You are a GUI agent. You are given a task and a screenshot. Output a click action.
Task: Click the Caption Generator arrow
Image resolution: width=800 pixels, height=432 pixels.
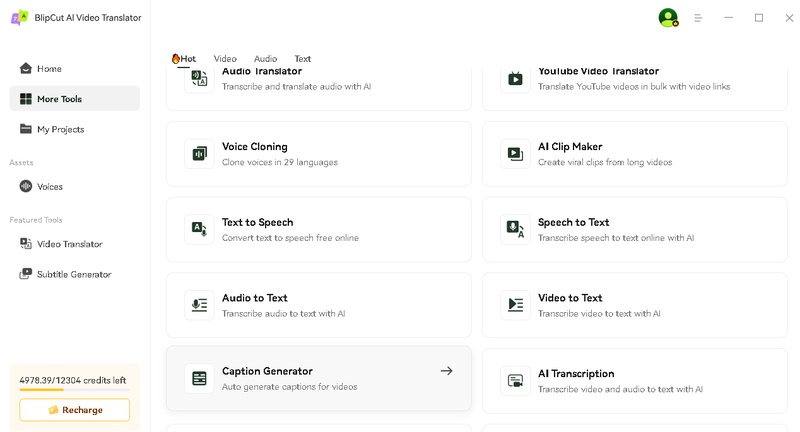[x=446, y=371]
